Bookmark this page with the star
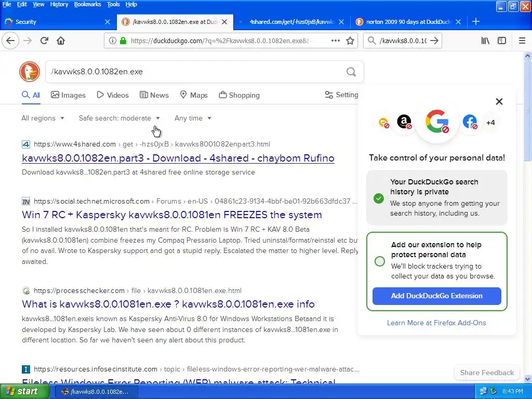The image size is (532, 399). pyautogui.click(x=350, y=41)
